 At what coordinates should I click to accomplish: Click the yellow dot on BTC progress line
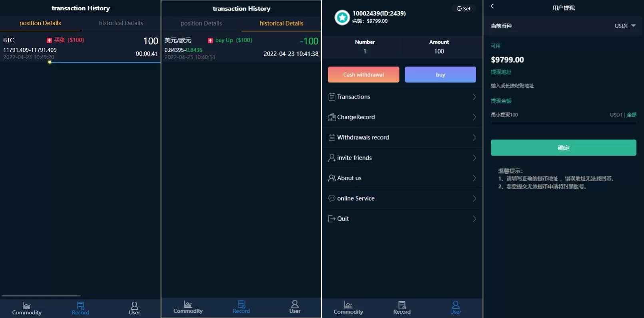(50, 62)
